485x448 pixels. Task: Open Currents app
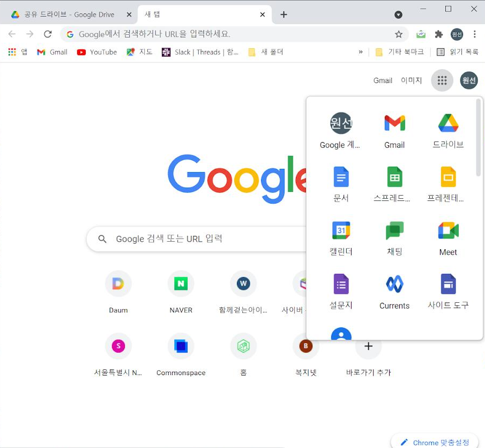pyautogui.click(x=394, y=292)
